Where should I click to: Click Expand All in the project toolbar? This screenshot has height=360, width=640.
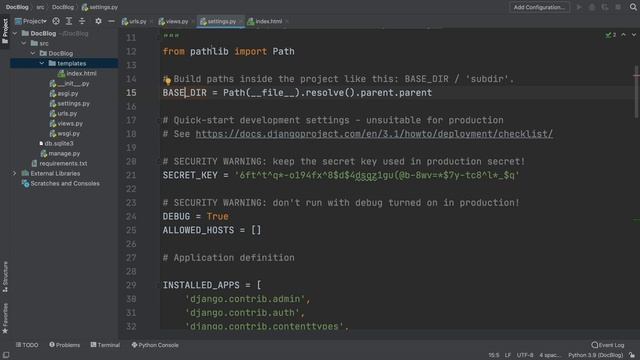pos(69,21)
